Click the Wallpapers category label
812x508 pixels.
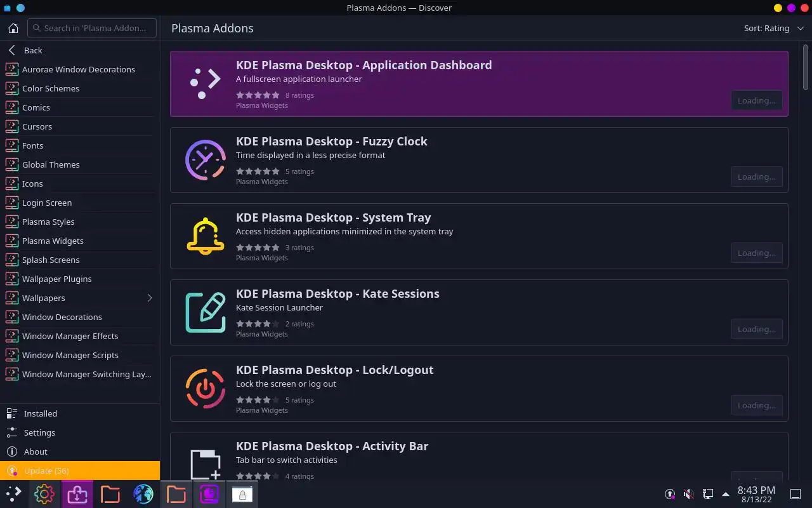[x=43, y=298]
